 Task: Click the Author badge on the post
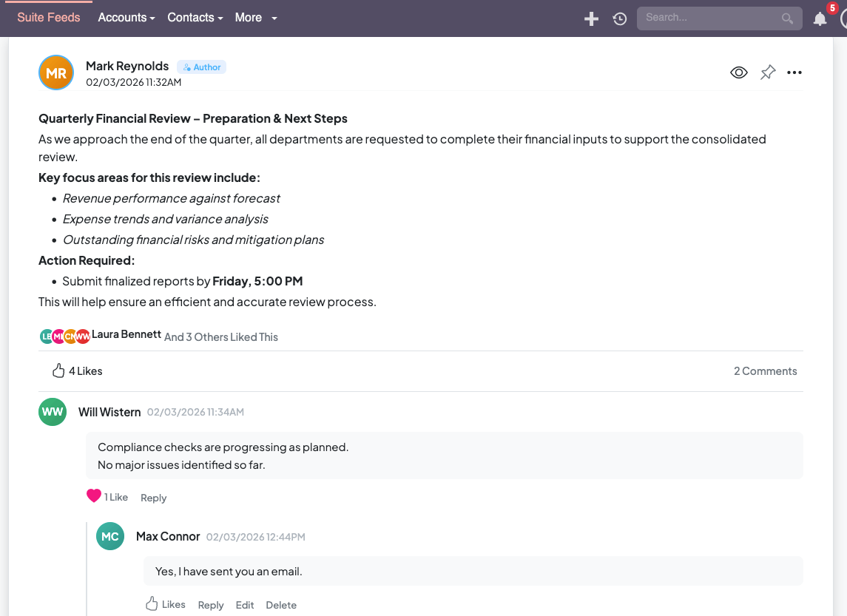tap(201, 67)
